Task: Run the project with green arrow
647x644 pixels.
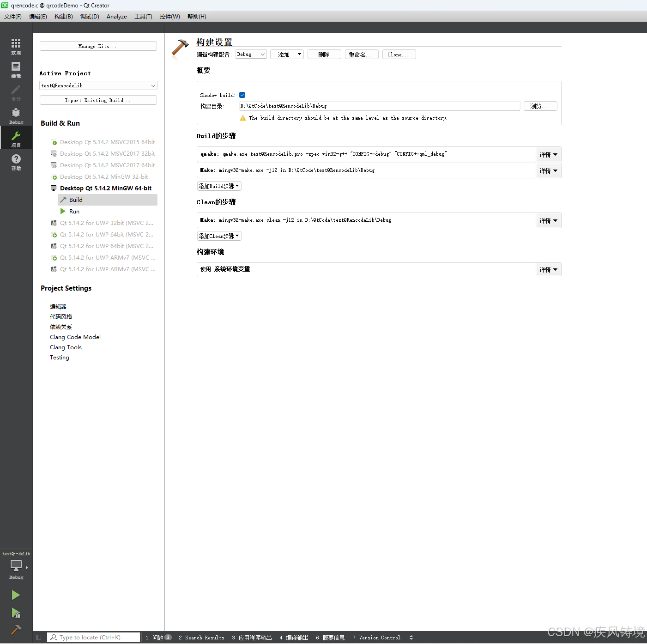Action: click(16, 595)
